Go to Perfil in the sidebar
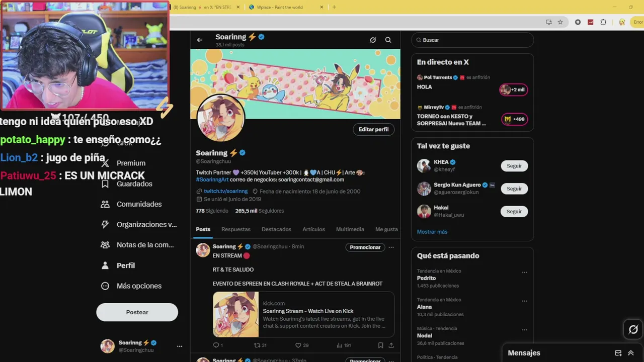 click(118, 265)
